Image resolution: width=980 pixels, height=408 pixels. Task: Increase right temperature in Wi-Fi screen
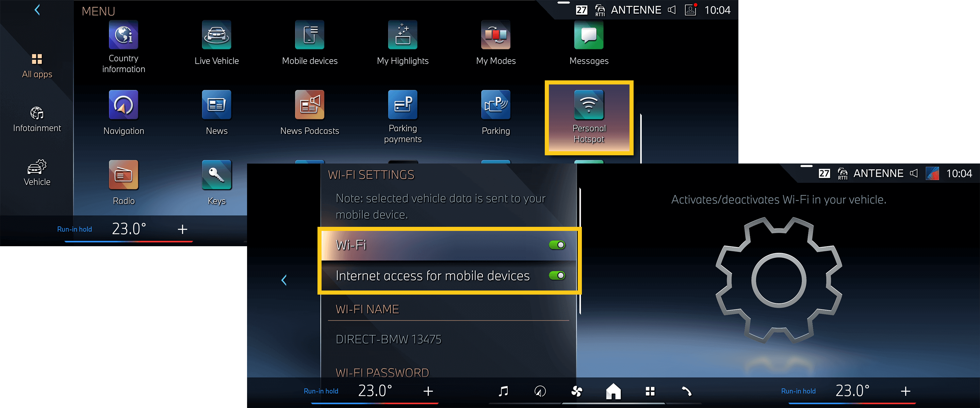coord(905,391)
